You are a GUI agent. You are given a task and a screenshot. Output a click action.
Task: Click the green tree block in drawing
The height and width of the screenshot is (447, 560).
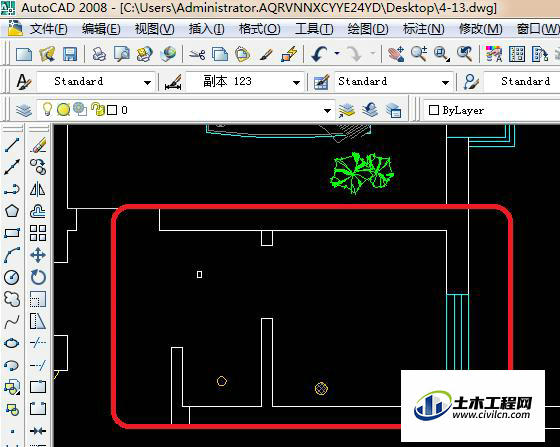coord(362,173)
